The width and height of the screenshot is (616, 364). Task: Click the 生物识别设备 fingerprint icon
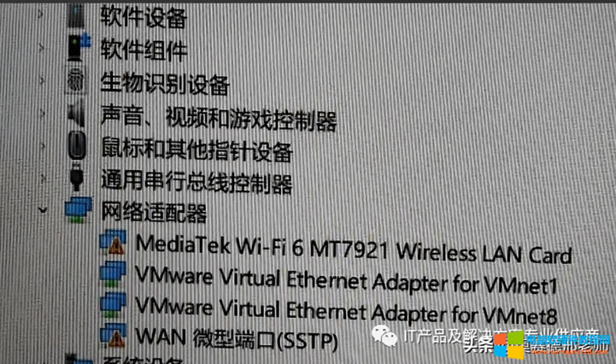click(75, 80)
